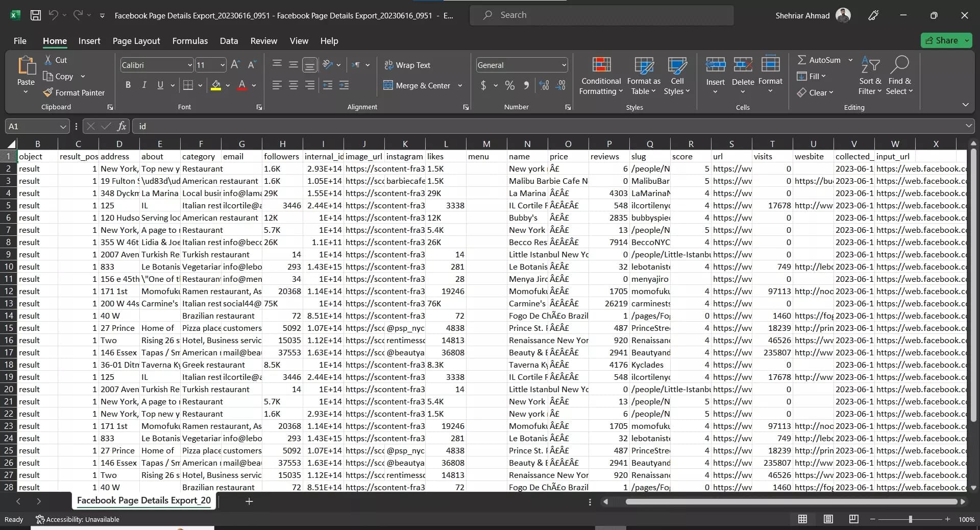Click the Align Right icon
This screenshot has height=530, width=980.
[x=310, y=85]
